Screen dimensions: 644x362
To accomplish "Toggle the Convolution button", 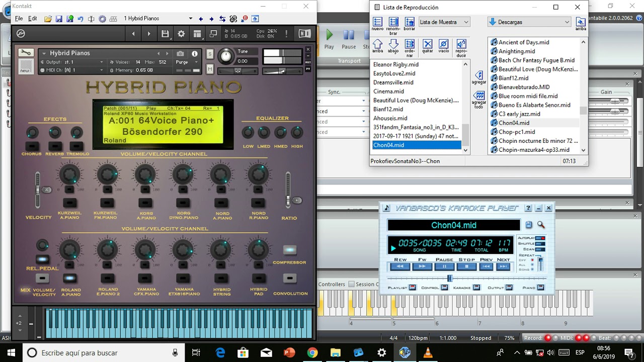I will [x=289, y=278].
